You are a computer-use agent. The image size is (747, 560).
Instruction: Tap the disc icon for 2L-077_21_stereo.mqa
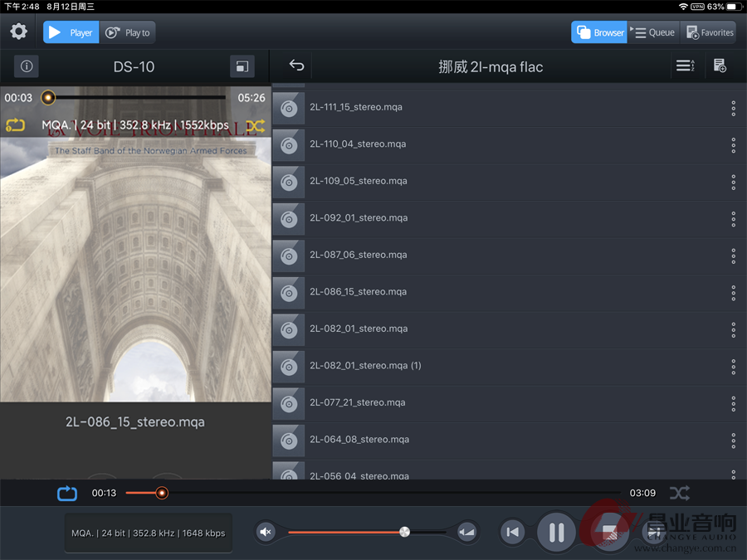288,404
